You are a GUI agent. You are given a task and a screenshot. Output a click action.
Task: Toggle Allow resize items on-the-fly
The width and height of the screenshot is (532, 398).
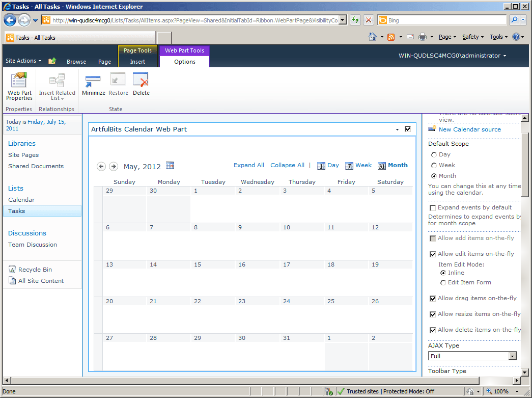click(433, 314)
